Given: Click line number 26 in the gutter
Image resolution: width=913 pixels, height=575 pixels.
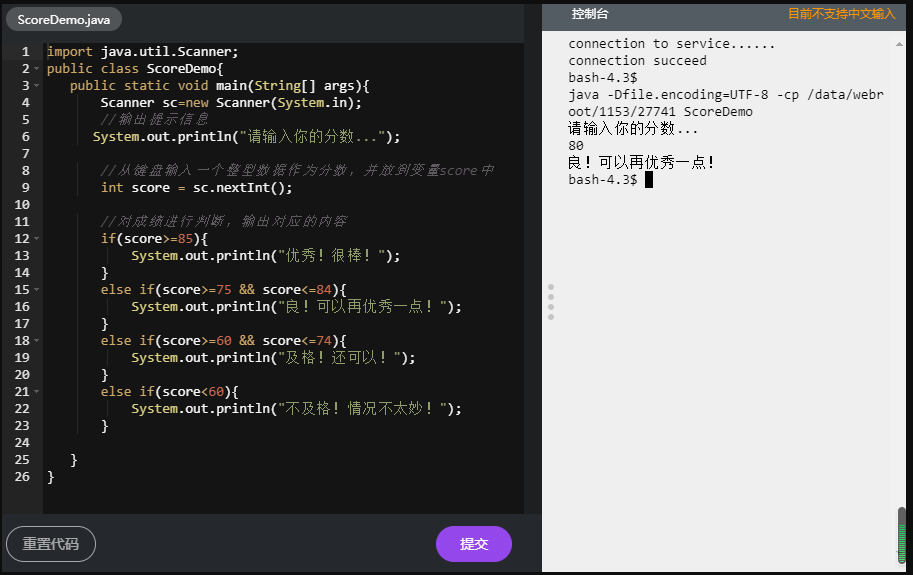Looking at the screenshot, I should click(22, 477).
